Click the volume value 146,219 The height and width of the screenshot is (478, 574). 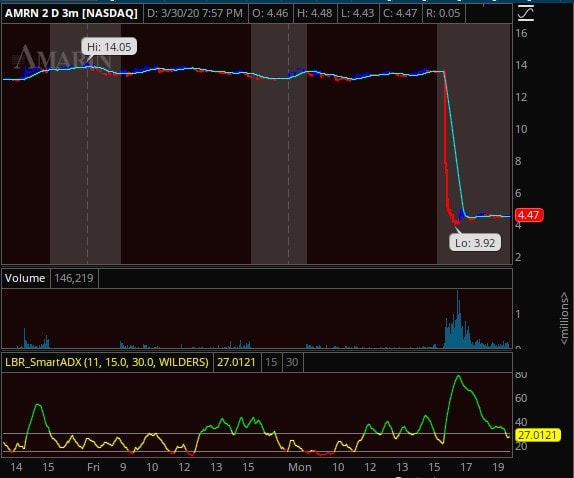[74, 278]
